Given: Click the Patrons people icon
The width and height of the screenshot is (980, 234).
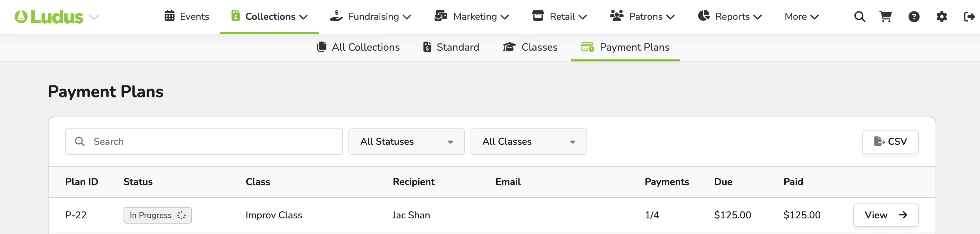Looking at the screenshot, I should click(616, 16).
